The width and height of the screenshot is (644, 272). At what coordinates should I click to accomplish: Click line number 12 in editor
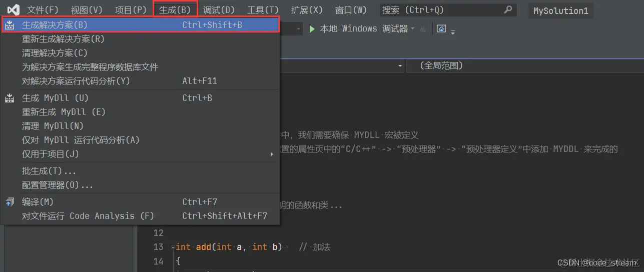tap(158, 233)
